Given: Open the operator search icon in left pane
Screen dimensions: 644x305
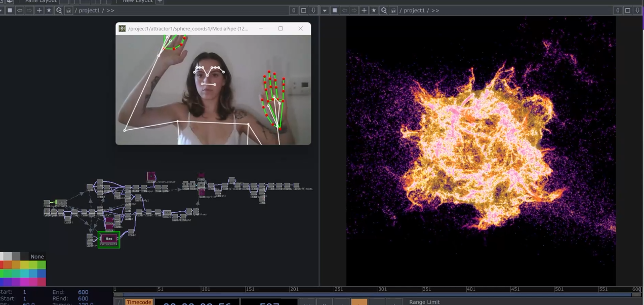Looking at the screenshot, I should pyautogui.click(x=59, y=10).
